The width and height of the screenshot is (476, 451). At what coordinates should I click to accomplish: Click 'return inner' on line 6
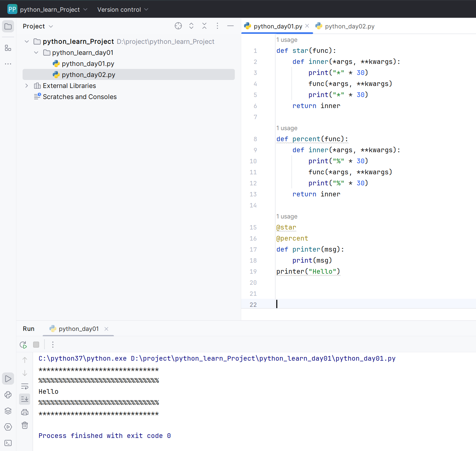click(x=316, y=106)
